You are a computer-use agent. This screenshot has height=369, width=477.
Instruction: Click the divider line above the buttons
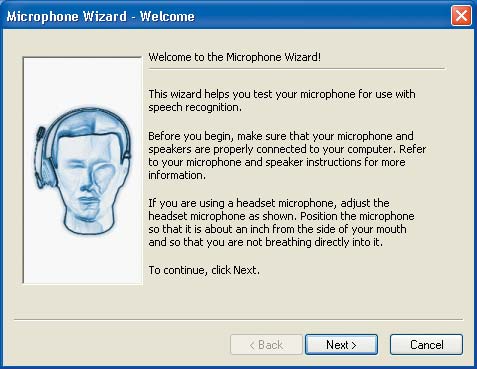239,320
